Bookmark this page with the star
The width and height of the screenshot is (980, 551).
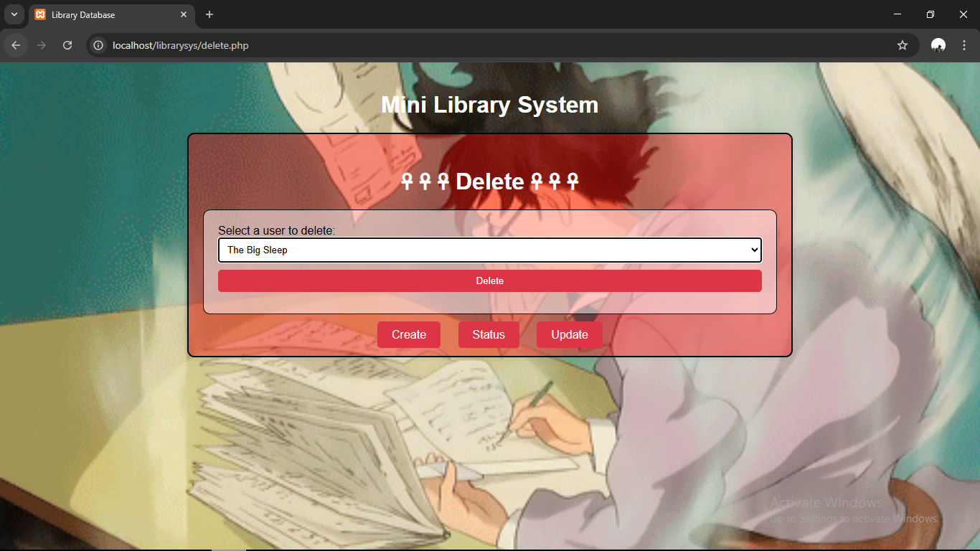903,45
